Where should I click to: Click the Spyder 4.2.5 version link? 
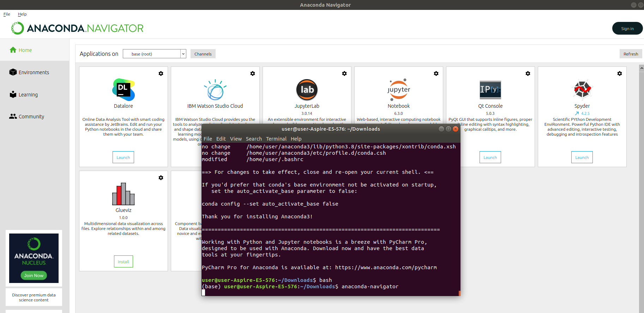585,113
